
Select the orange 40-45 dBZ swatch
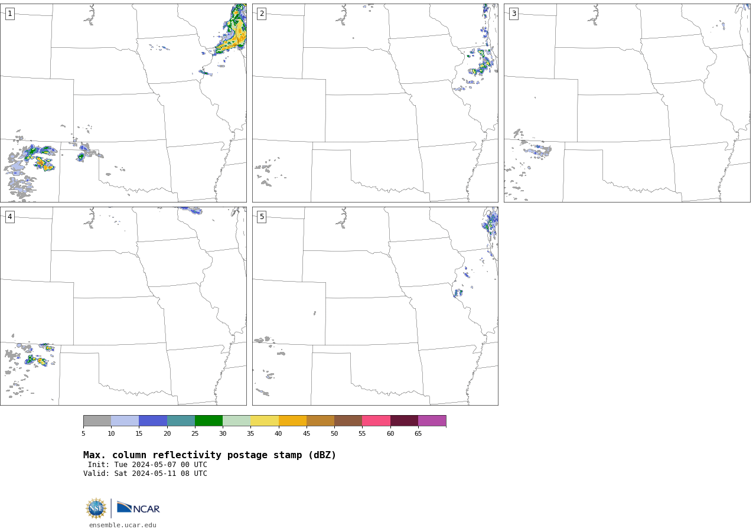pos(292,420)
